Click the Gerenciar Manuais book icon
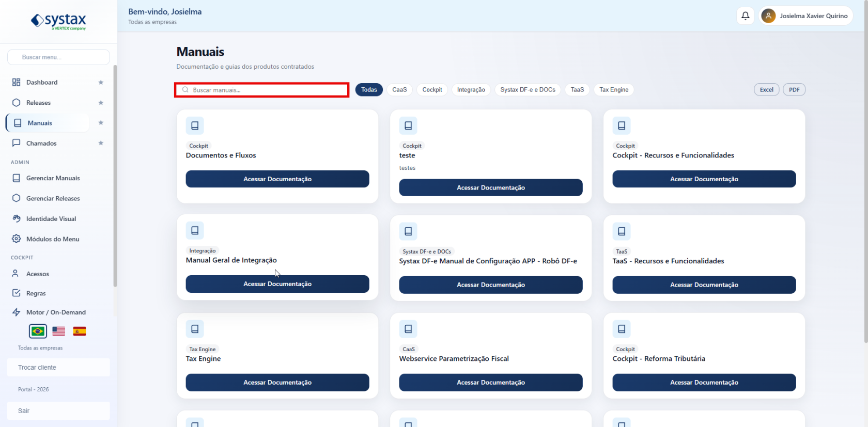The image size is (868, 427). 17,178
